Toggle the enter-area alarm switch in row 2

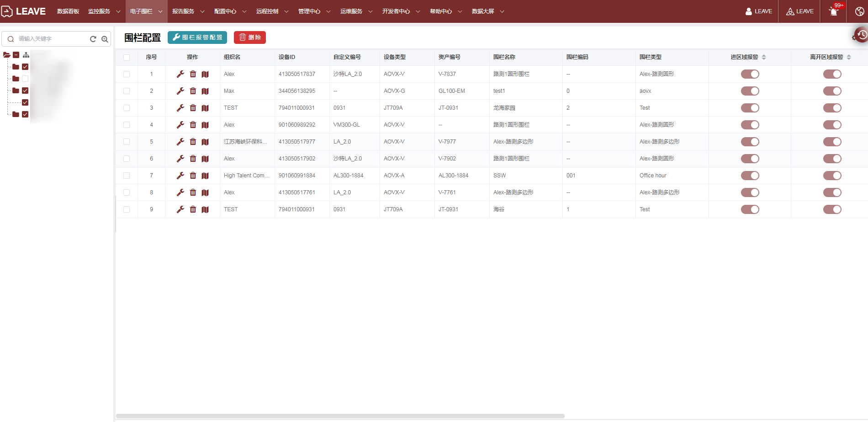(750, 91)
